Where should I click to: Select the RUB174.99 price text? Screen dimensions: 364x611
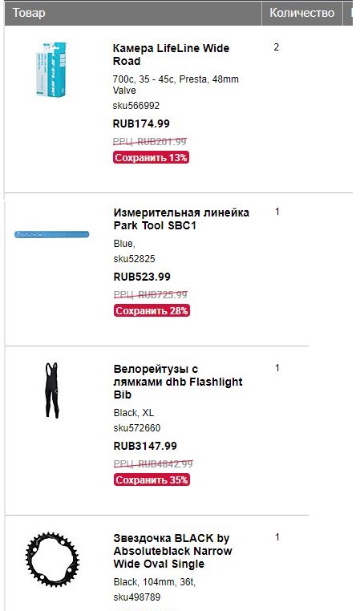pos(141,124)
